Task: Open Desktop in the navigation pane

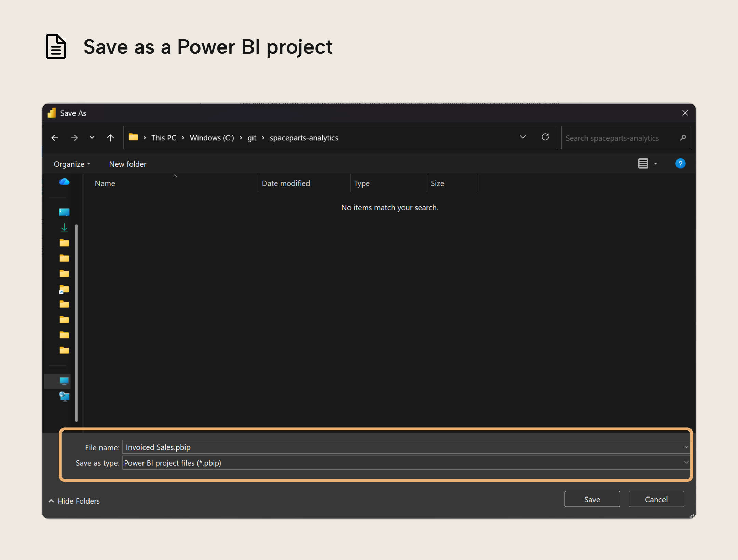Action: tap(64, 212)
